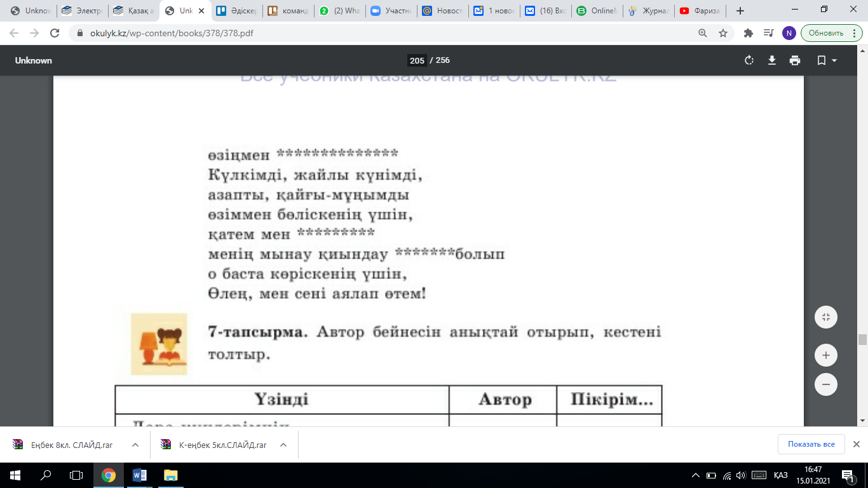Close the downloads bar
Screen dimensions: 868x488
pos(856,444)
